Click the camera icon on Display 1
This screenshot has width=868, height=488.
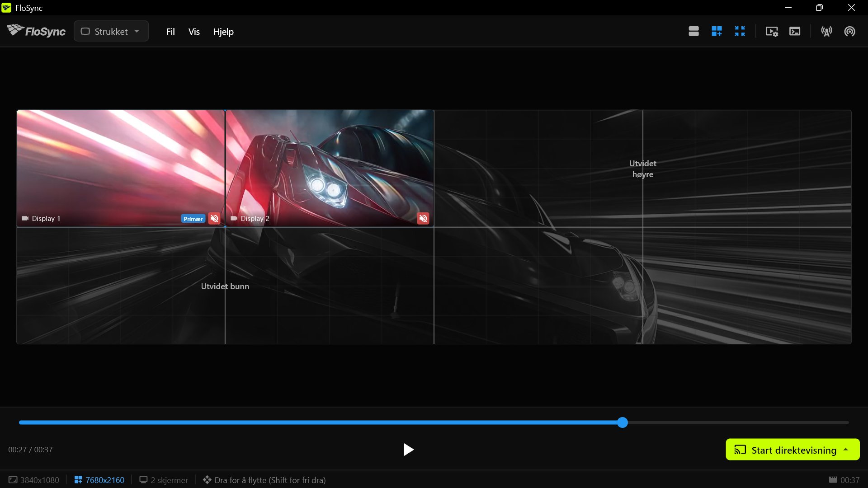click(x=25, y=218)
